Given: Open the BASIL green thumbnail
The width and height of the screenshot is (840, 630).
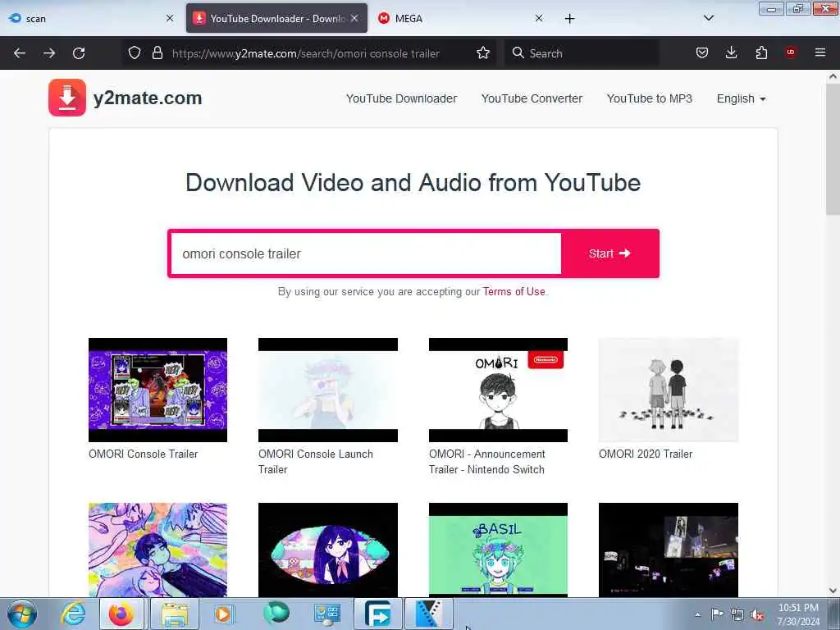Looking at the screenshot, I should coord(498,550).
